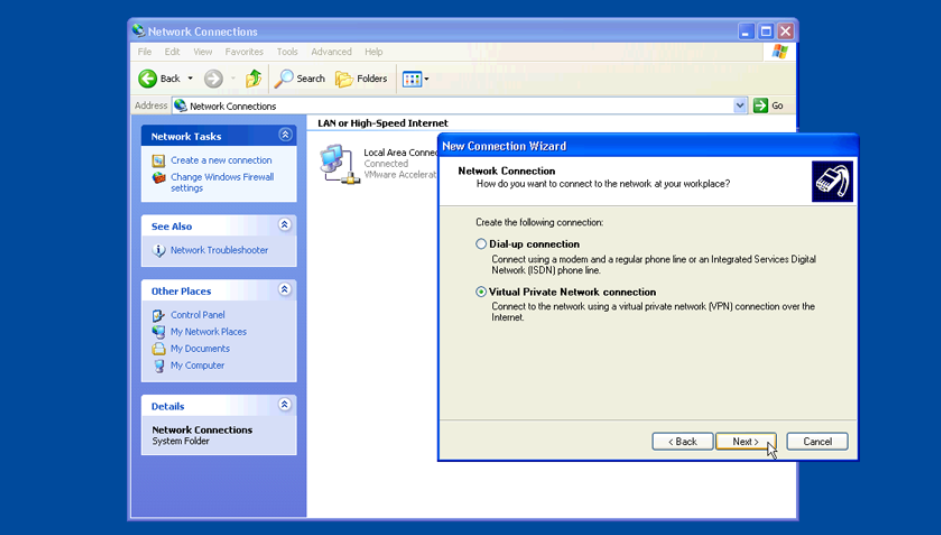Click the Up folder icon in toolbar
The width and height of the screenshot is (941, 535).
[253, 79]
